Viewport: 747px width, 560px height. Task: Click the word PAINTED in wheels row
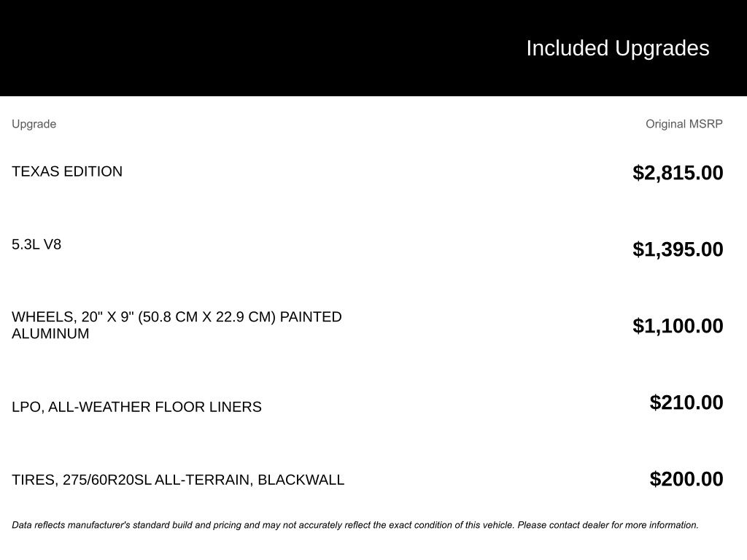click(311, 317)
